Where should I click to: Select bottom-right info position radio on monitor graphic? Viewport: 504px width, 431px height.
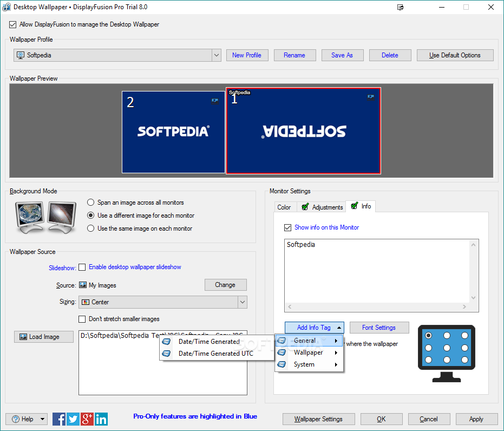[x=465, y=360]
